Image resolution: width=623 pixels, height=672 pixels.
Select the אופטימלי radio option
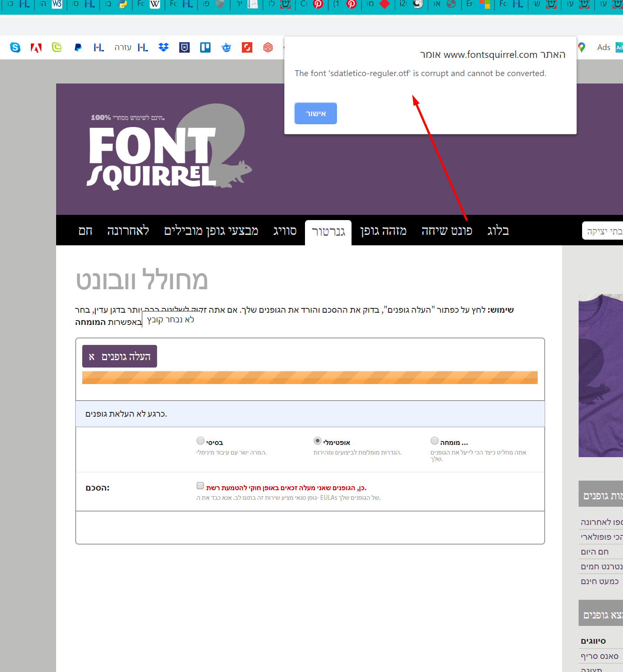point(318,441)
